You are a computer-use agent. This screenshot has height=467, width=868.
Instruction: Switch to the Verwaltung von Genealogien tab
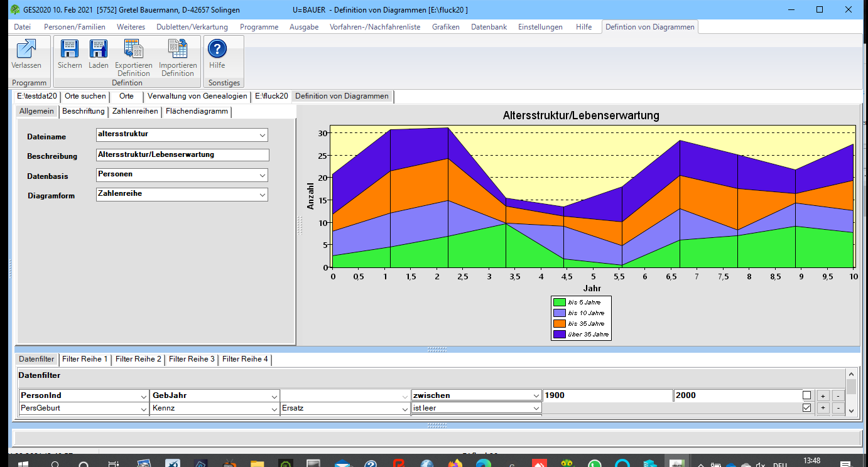pos(197,96)
